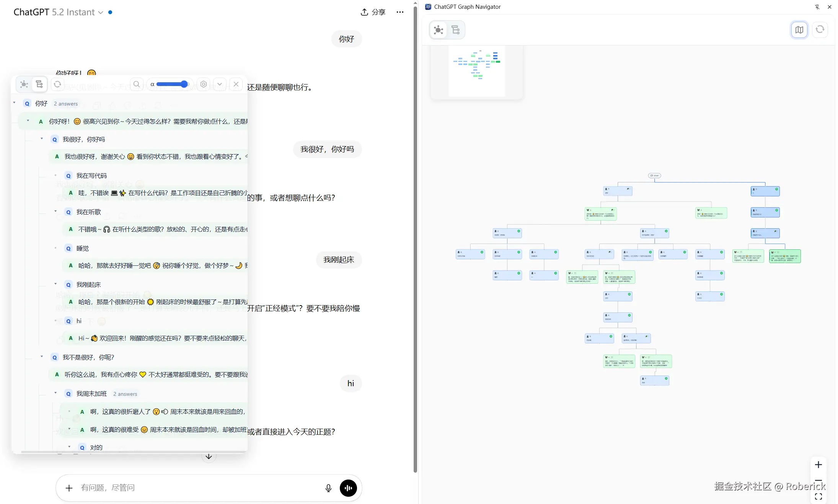Select tree row 我在写代码
This screenshot has width=838, height=504.
pos(91,176)
